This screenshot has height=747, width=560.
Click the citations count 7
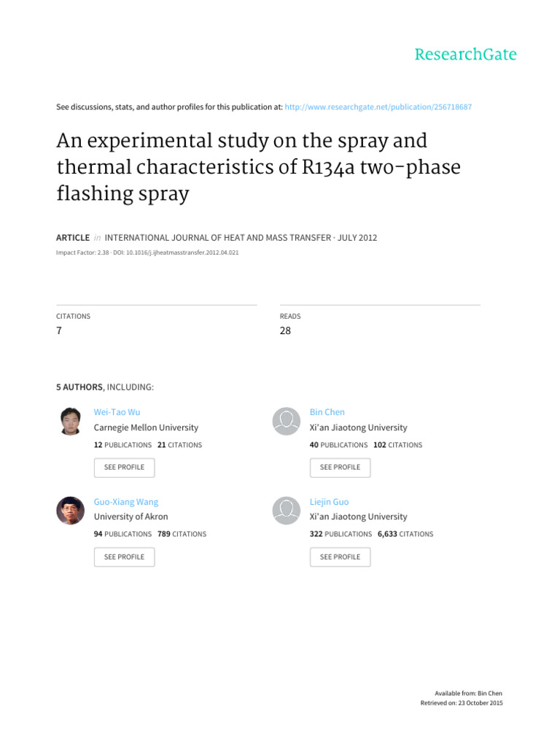[x=60, y=330]
